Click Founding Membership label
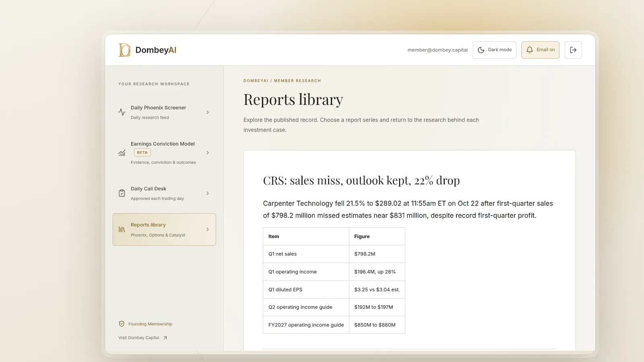The width and height of the screenshot is (644, 362). click(x=150, y=324)
